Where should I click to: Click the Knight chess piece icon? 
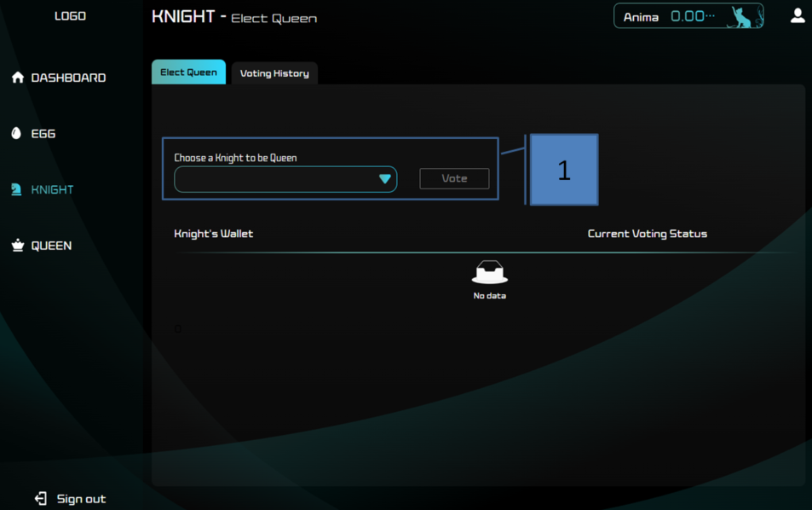(16, 189)
